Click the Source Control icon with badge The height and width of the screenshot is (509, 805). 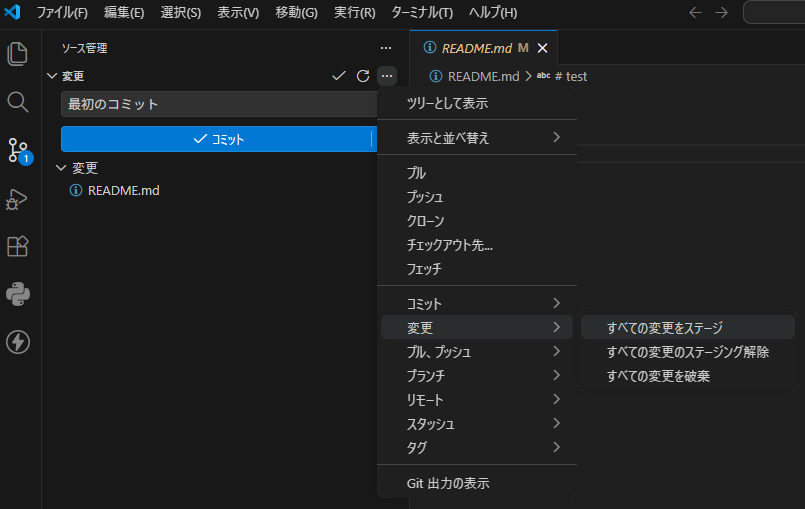coord(18,150)
